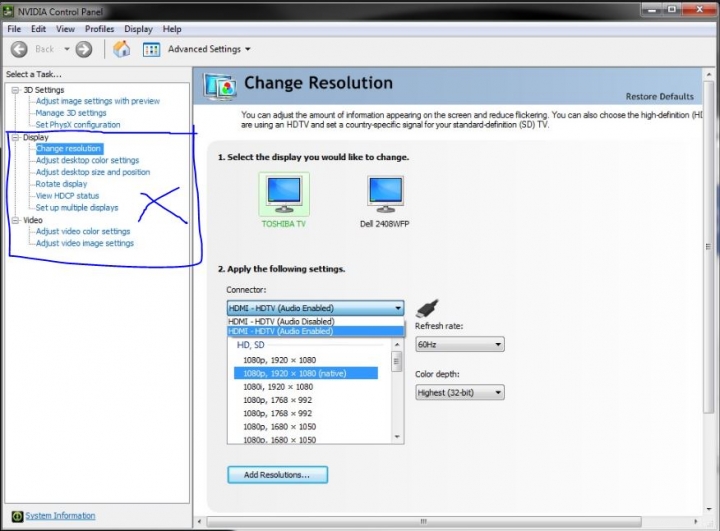Select View HDCP status task

coord(67,196)
